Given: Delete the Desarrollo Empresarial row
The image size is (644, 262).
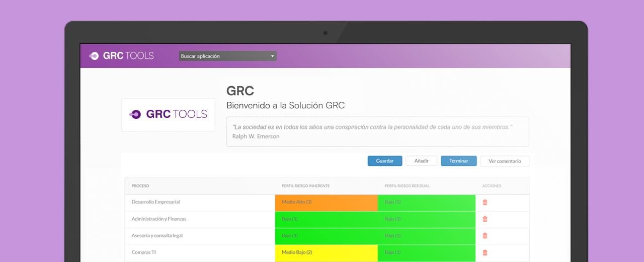Looking at the screenshot, I should coord(485,202).
